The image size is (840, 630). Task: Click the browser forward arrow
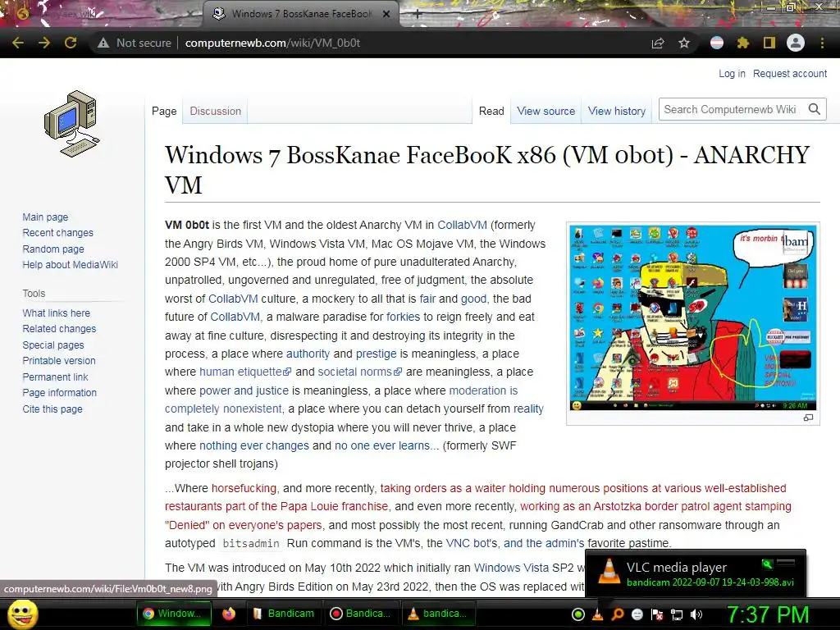pos(44,43)
